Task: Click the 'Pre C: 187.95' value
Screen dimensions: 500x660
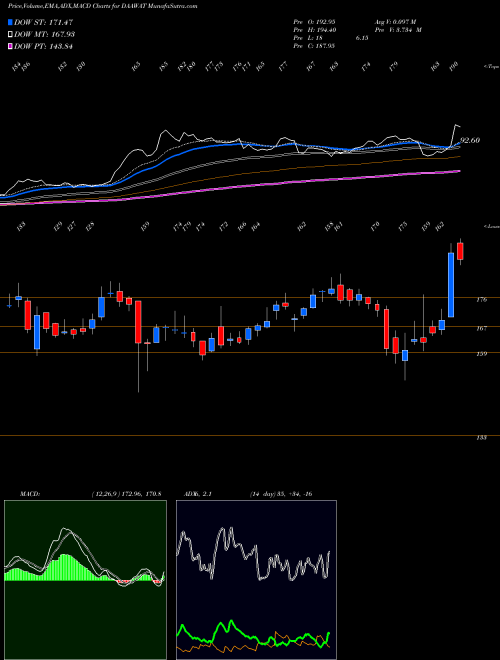Action: coord(314,46)
